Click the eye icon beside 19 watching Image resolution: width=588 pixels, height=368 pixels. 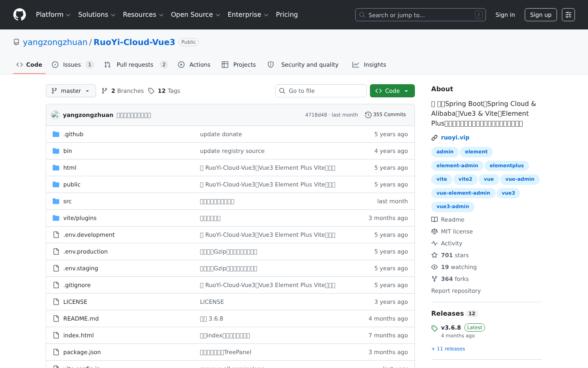[434, 267]
